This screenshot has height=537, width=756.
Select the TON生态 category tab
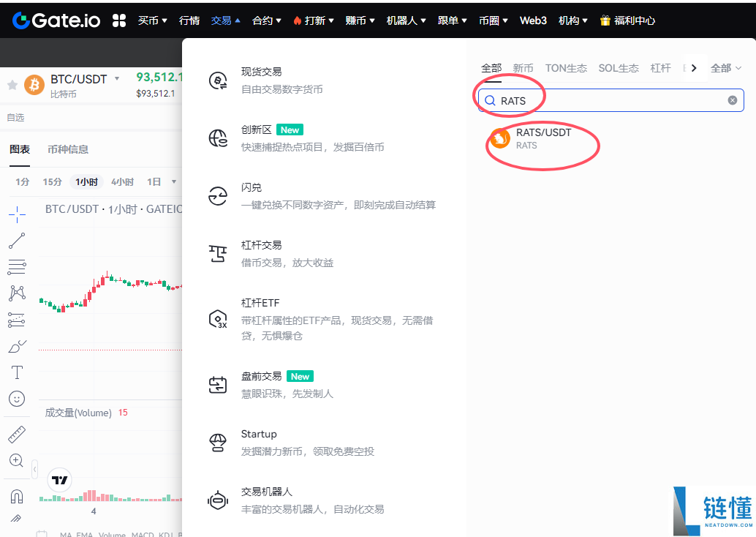click(566, 68)
